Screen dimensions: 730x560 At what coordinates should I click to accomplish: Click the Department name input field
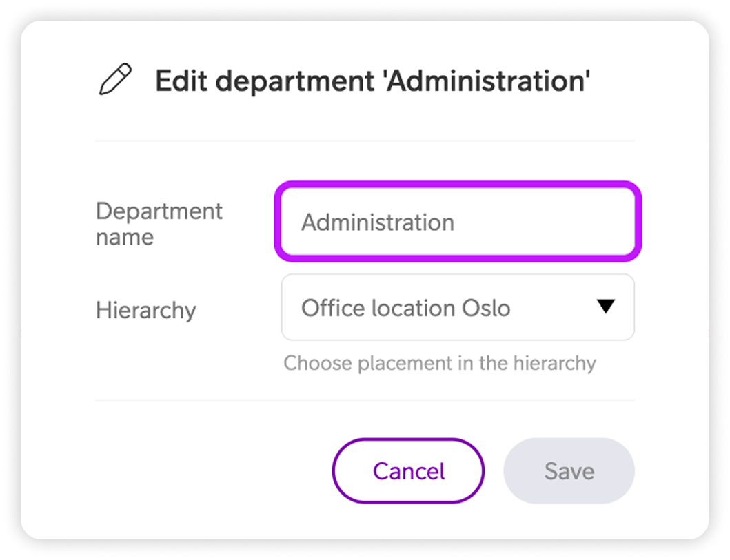(458, 222)
